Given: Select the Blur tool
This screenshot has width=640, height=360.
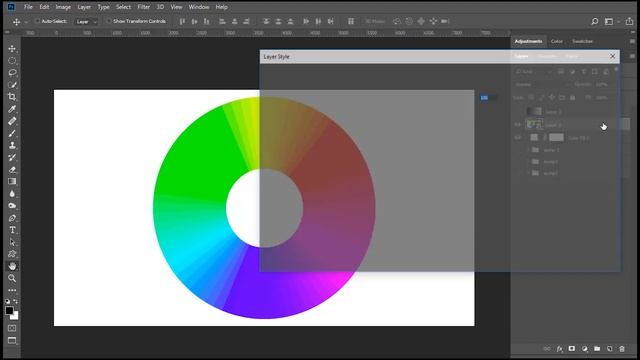Looking at the screenshot, I should (12, 194).
